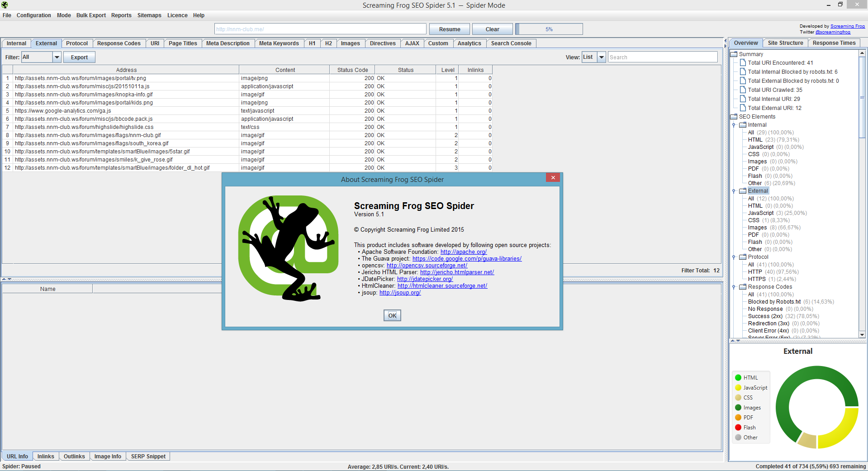Click the green HTML legend dot
This screenshot has height=471, width=868.
point(738,378)
